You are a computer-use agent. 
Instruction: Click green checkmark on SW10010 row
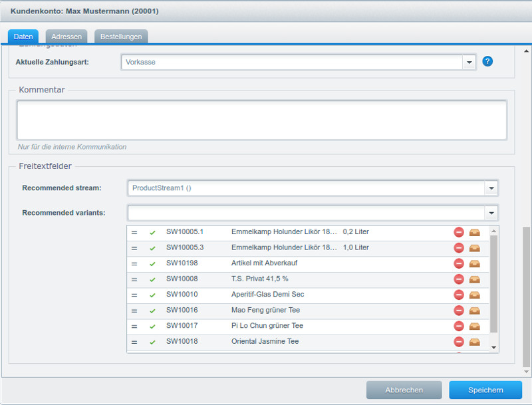[x=152, y=295]
